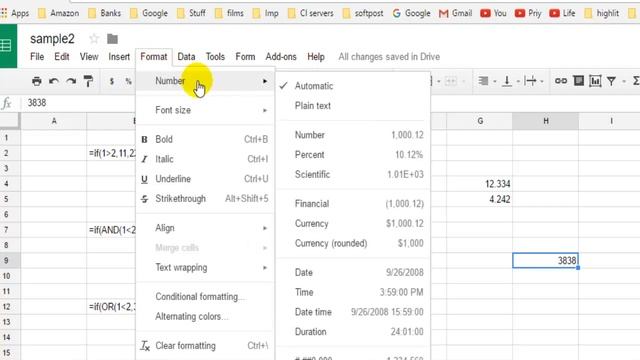Expand the Align submenu
Viewport: 640px width, 360px height.
tap(205, 228)
